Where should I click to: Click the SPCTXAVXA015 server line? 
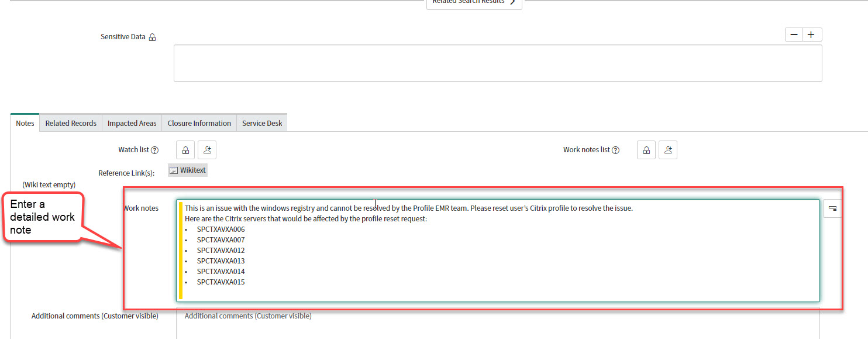221,282
